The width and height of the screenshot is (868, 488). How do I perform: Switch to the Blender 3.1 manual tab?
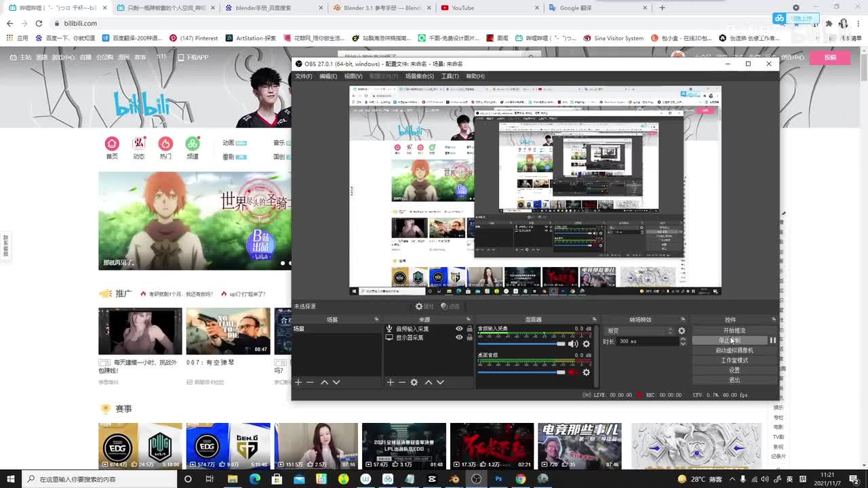pyautogui.click(x=380, y=8)
